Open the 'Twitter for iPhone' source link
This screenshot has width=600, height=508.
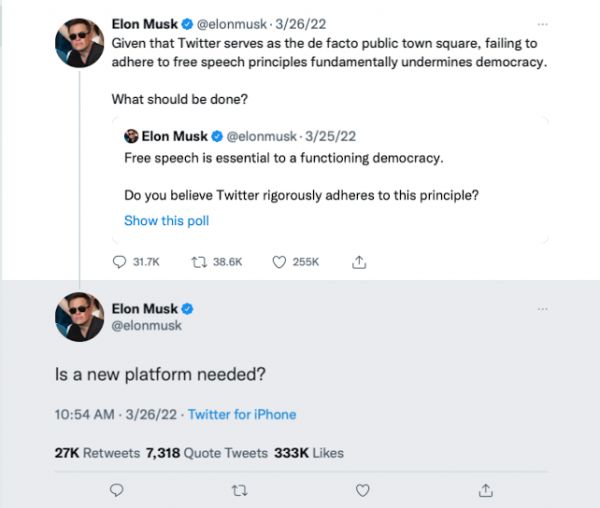click(x=242, y=414)
